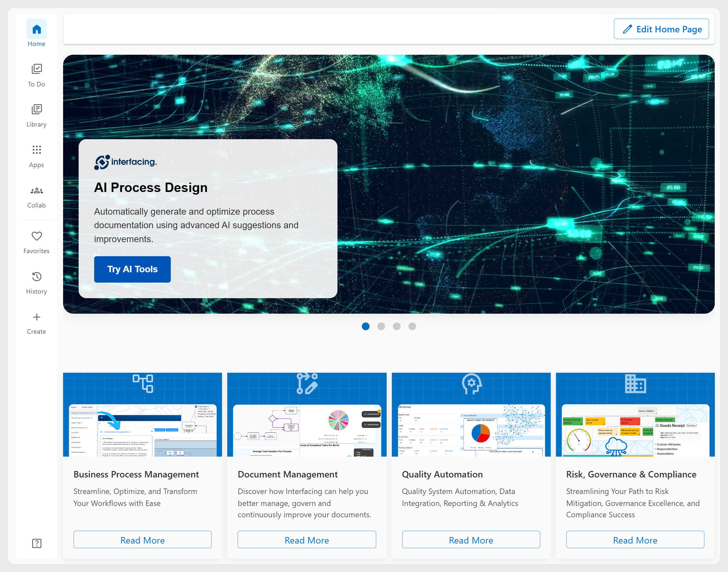Open the History clock icon
The image size is (728, 572).
37,277
